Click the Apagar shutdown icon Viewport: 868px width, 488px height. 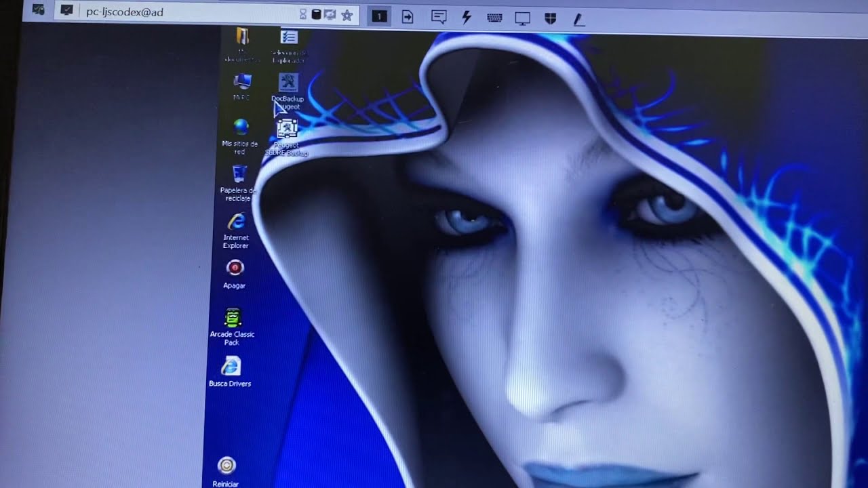(x=235, y=268)
